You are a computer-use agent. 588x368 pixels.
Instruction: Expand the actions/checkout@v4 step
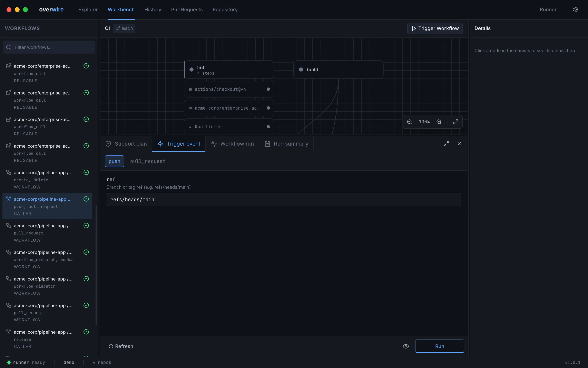(x=190, y=89)
